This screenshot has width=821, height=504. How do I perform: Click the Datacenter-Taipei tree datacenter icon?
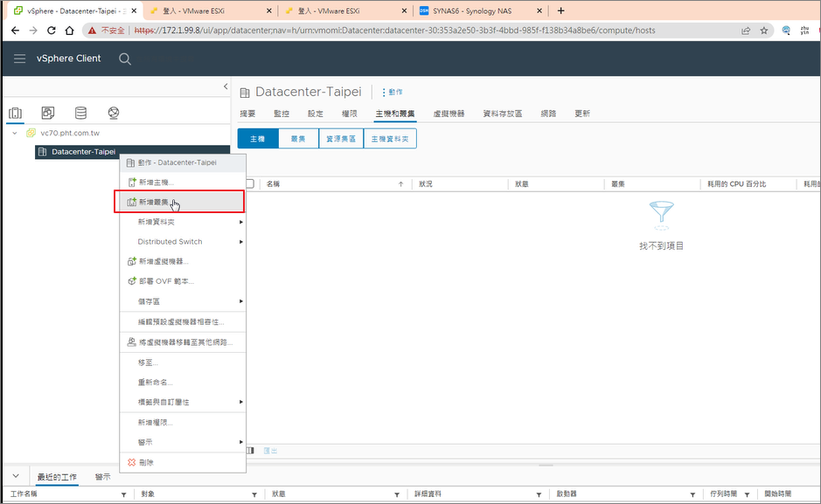[43, 152]
